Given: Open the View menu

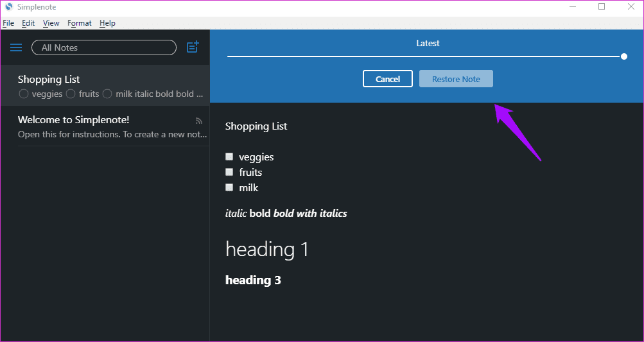Looking at the screenshot, I should tap(51, 23).
